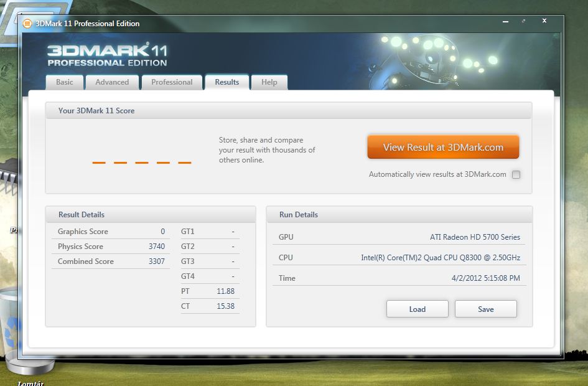
Task: Click the CT value 15.38
Action: 225,306
